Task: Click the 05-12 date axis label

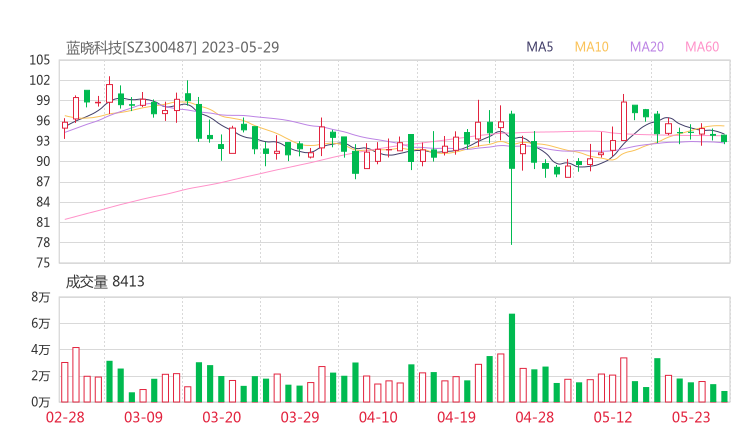Action: pos(613,417)
